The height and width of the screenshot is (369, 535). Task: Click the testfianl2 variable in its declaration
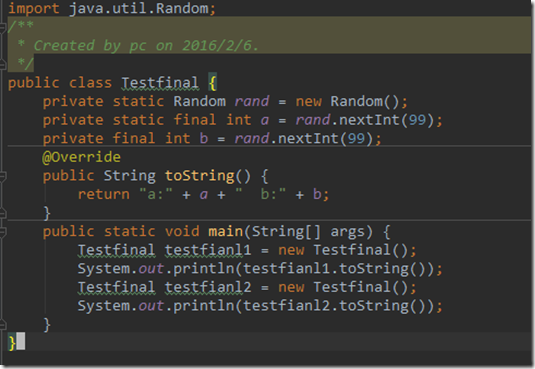click(208, 287)
